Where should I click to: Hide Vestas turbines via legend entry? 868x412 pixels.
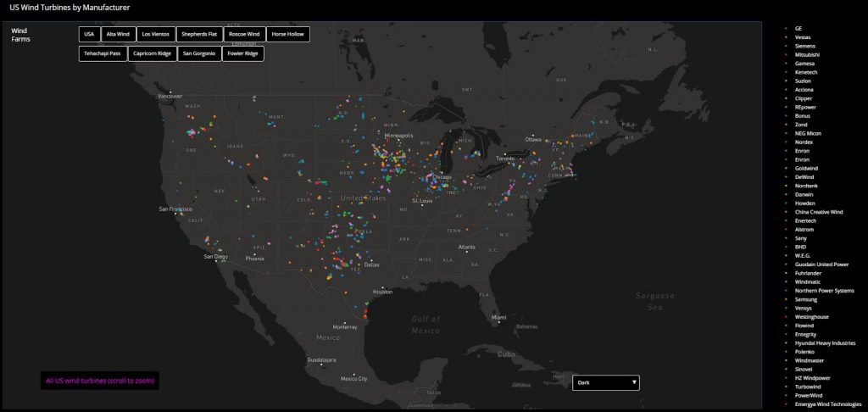pyautogui.click(x=802, y=37)
